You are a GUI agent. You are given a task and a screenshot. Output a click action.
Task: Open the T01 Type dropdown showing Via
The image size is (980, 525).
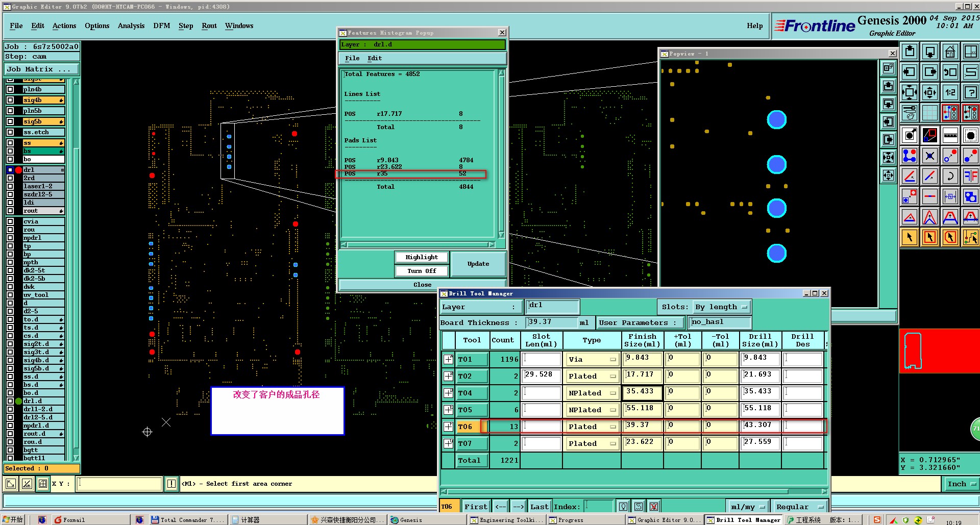[592, 360]
